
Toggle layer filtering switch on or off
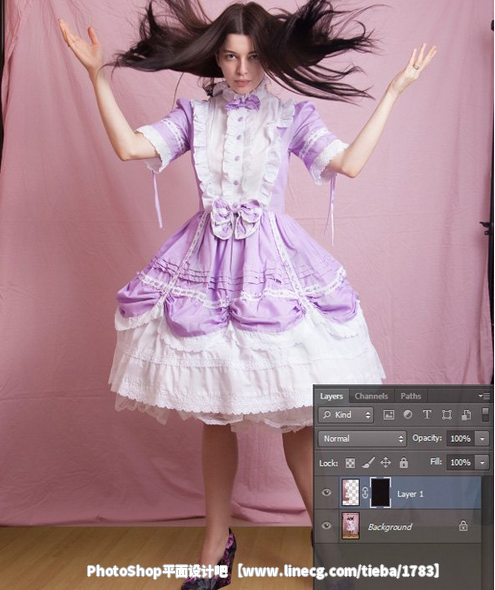pyautogui.click(x=486, y=414)
